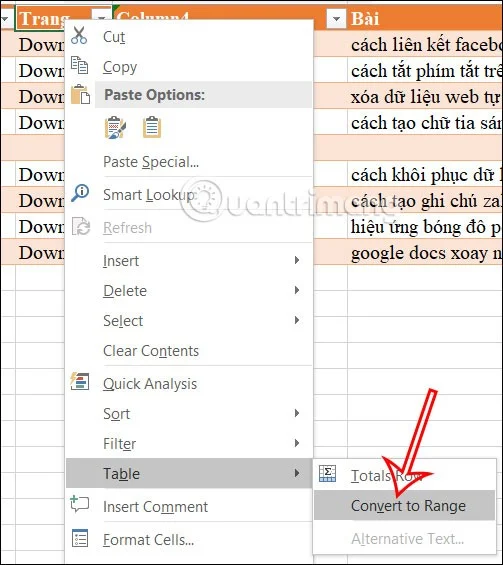Click the disabled Alternative Text entry

(x=404, y=539)
